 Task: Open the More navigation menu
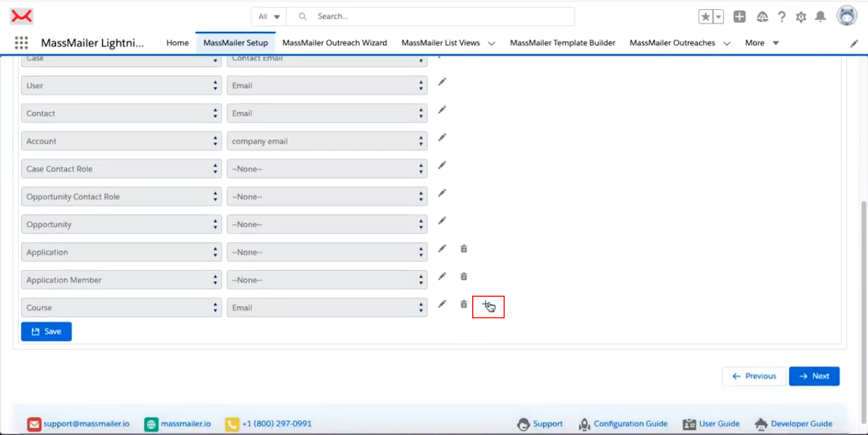(x=762, y=42)
